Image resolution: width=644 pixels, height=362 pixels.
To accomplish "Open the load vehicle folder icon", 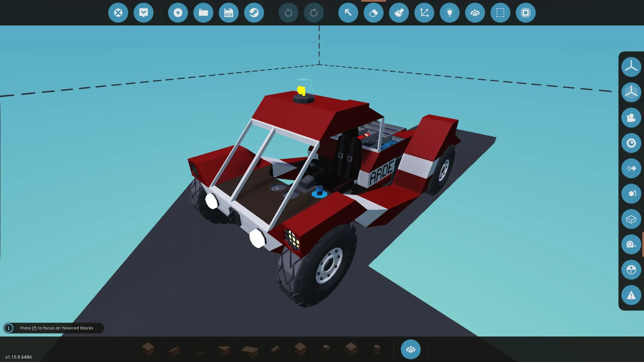I will (203, 13).
